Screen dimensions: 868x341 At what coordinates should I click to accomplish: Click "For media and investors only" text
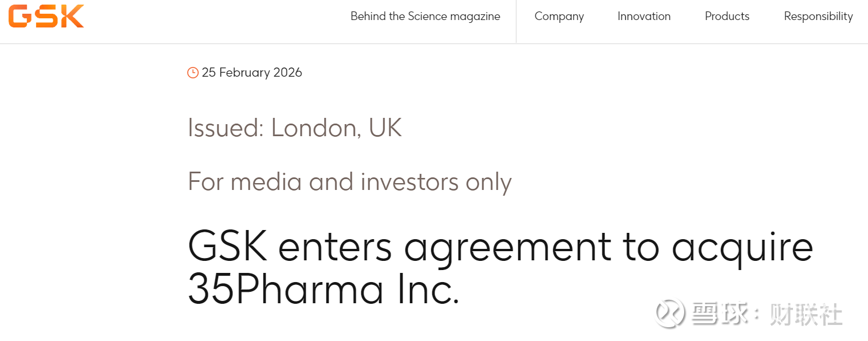[x=349, y=182]
